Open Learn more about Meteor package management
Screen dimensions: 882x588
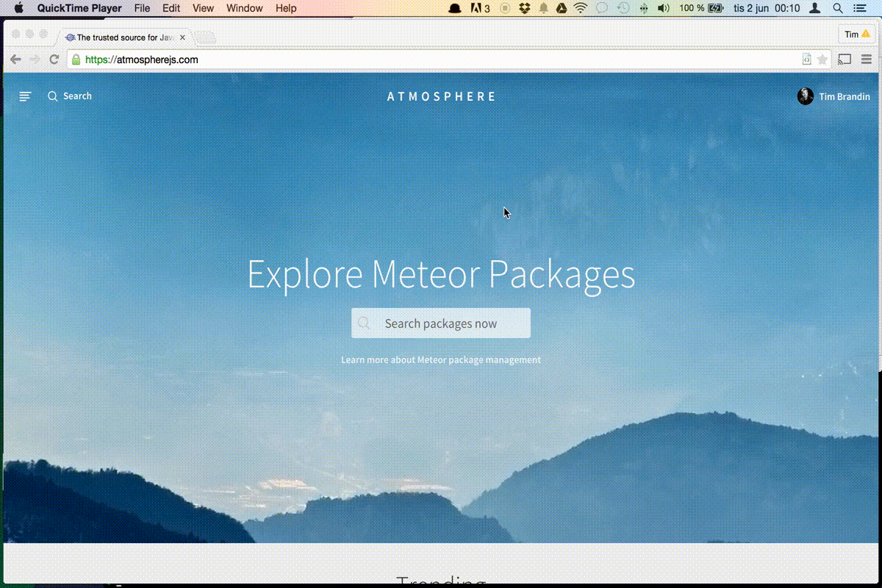(441, 360)
